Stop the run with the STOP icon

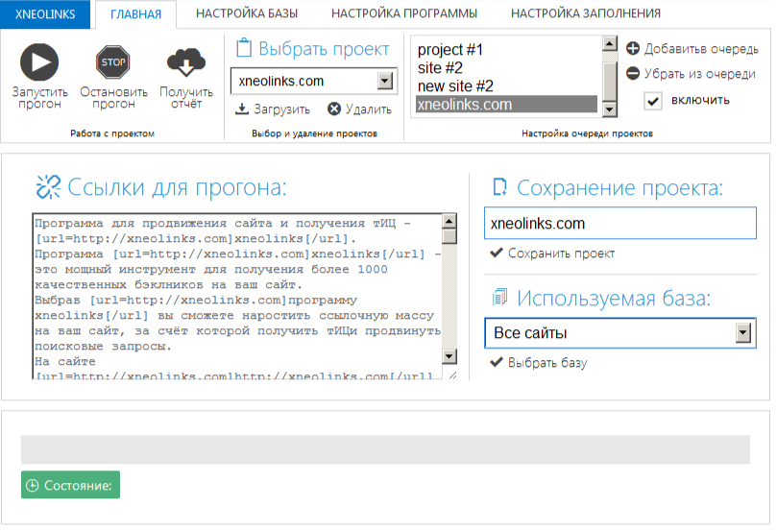[113, 61]
